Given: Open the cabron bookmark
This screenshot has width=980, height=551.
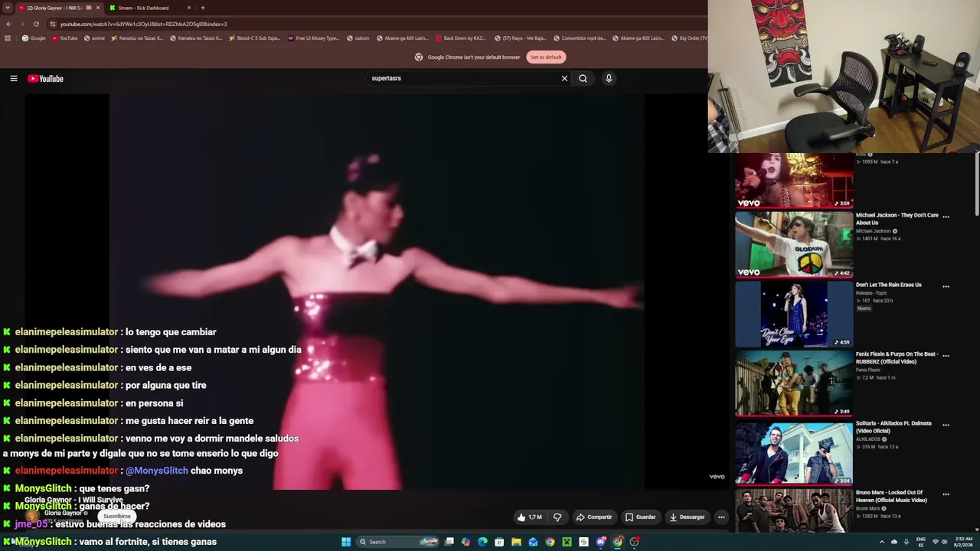Looking at the screenshot, I should click(358, 38).
